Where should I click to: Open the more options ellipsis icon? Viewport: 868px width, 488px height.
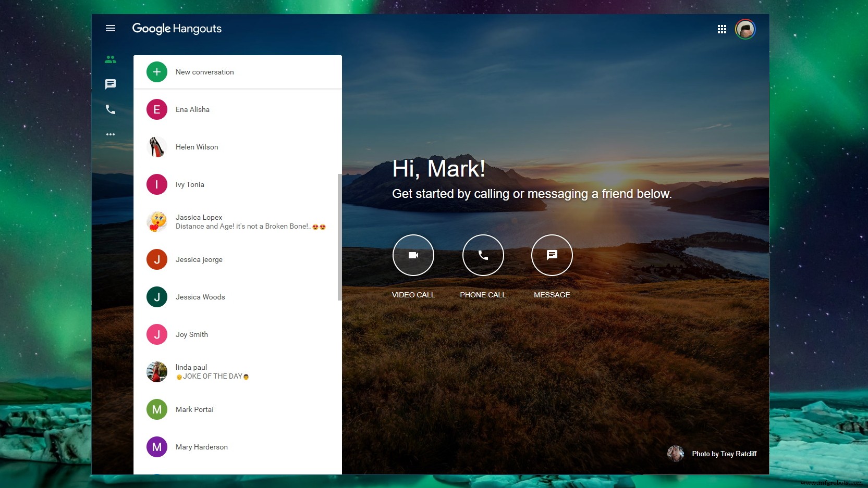111,134
